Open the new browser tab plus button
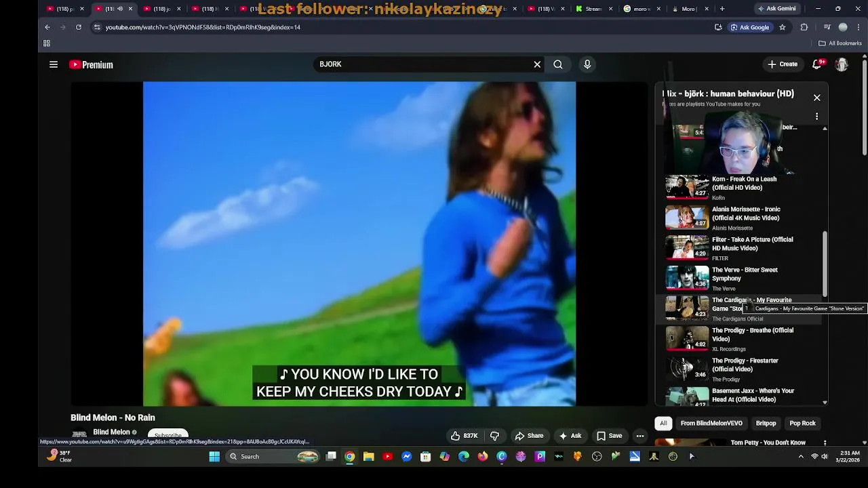 [722, 9]
